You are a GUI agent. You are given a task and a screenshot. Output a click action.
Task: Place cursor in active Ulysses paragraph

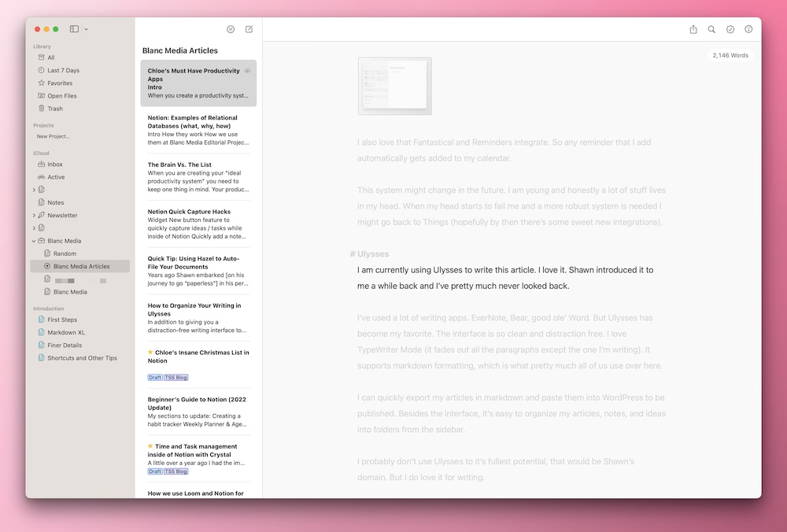[x=505, y=278]
